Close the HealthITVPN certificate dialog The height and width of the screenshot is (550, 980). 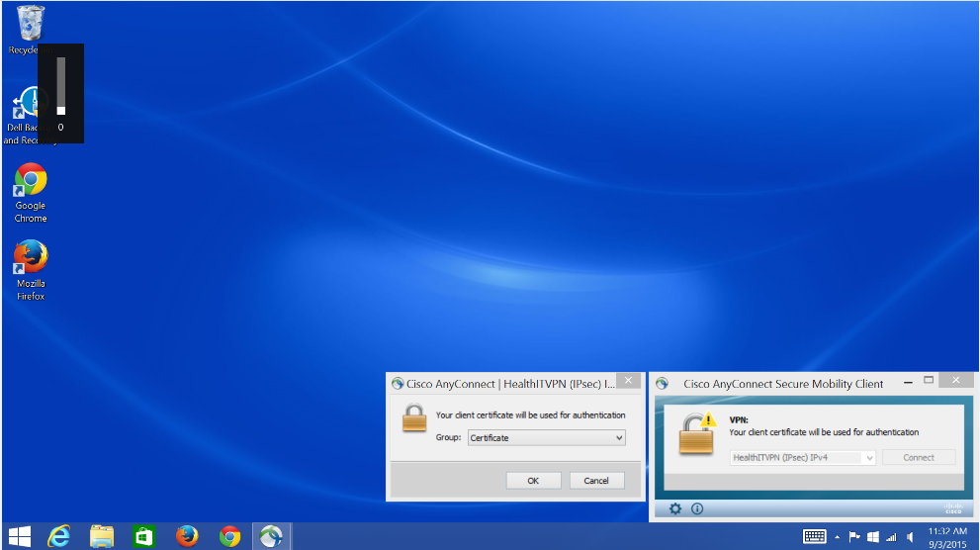click(628, 381)
